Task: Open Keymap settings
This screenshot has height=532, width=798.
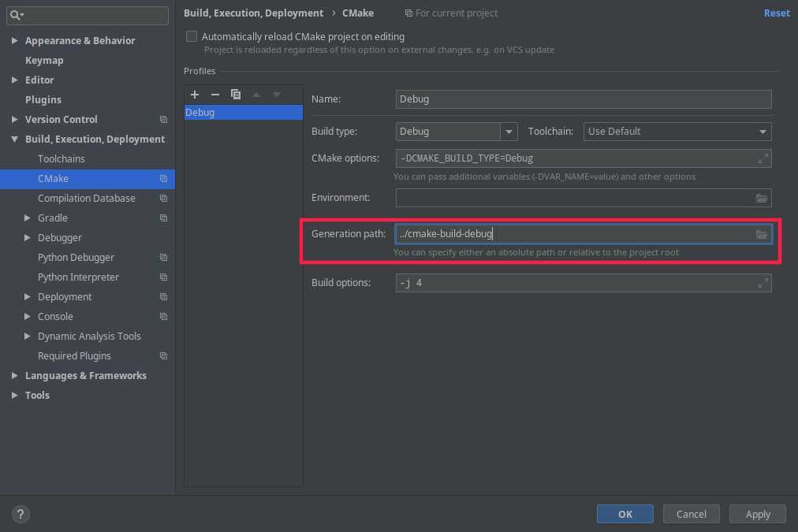Action: [44, 61]
